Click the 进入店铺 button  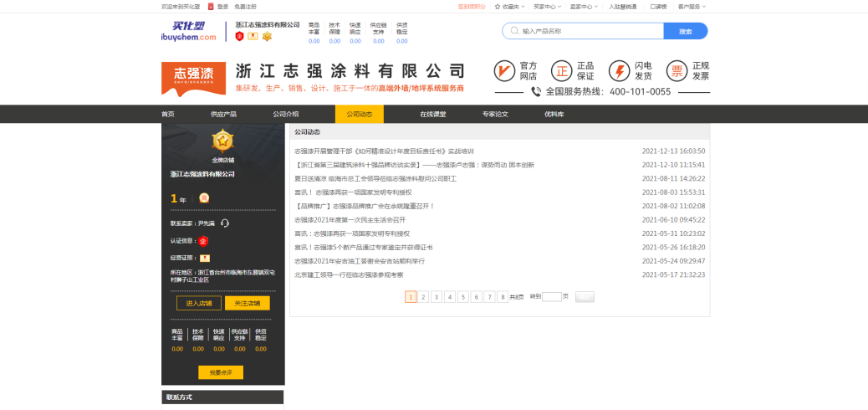point(199,303)
